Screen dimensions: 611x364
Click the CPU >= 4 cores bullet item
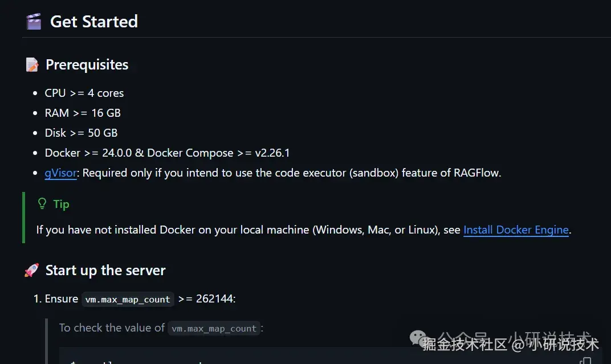tap(84, 93)
